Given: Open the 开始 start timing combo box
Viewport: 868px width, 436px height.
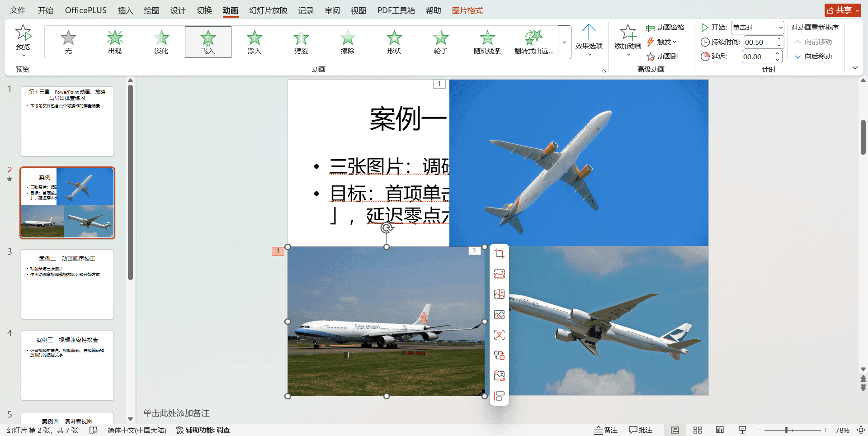Looking at the screenshot, I should [757, 28].
